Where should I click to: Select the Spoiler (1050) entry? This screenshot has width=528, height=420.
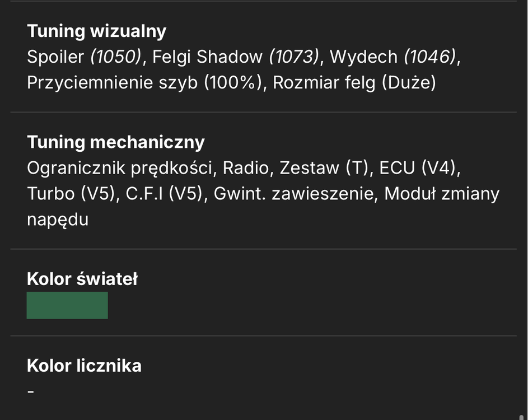(84, 57)
